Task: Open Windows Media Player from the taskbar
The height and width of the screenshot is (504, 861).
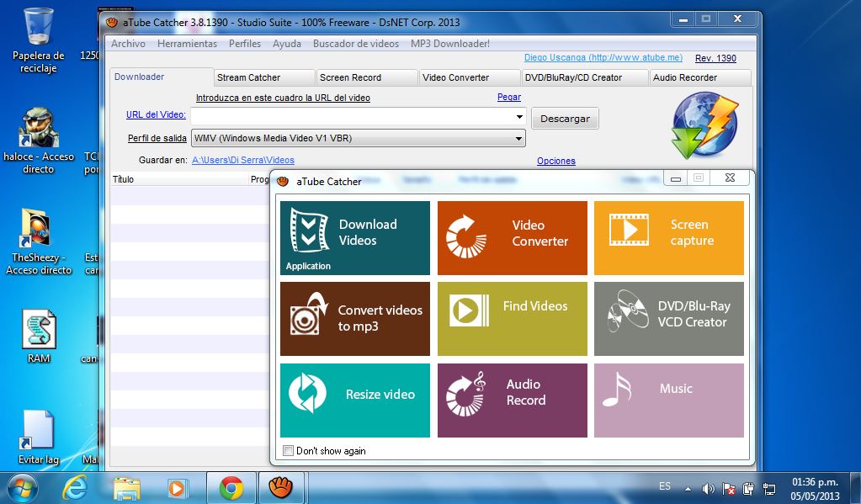Action: pos(178,488)
